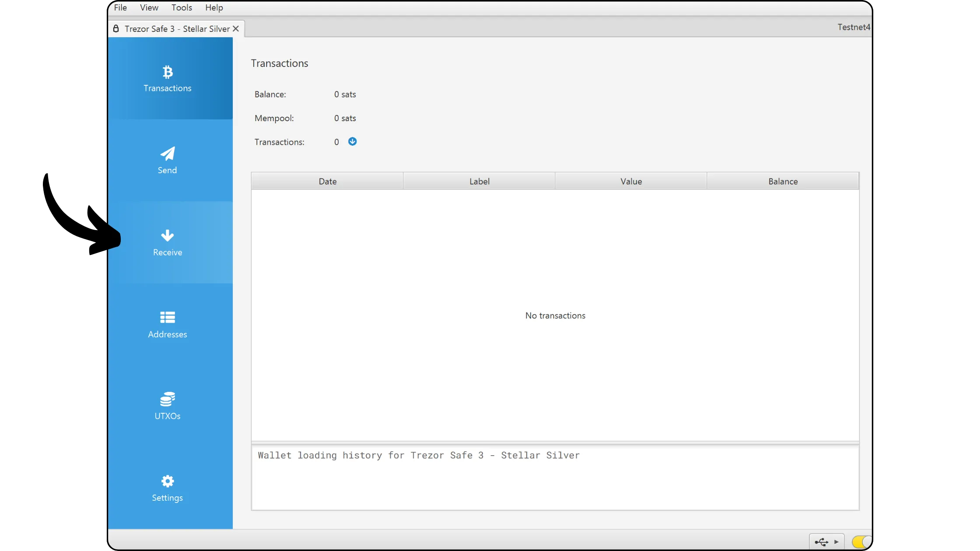Sort by the Value column header
Screen dimensions: 980x551
(x=631, y=181)
